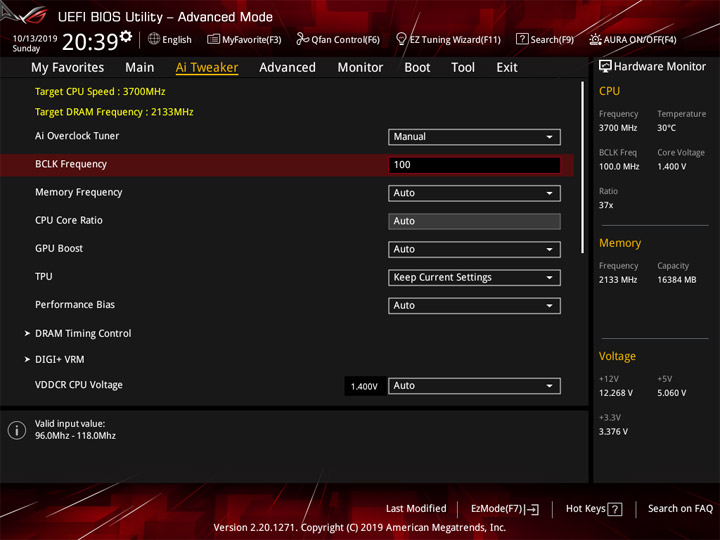Click the settings list scrollbar

pyautogui.click(x=583, y=168)
